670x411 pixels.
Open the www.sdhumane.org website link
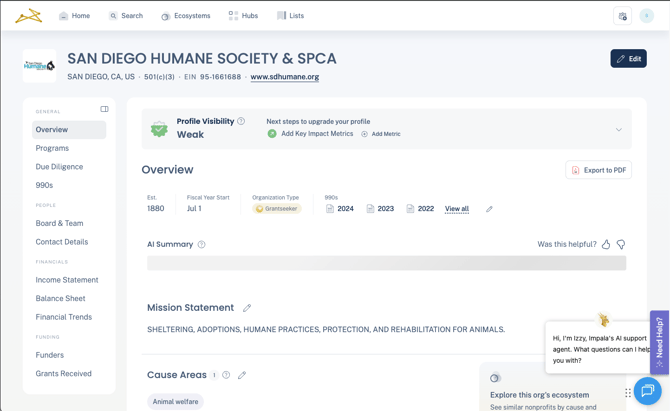[x=285, y=77]
